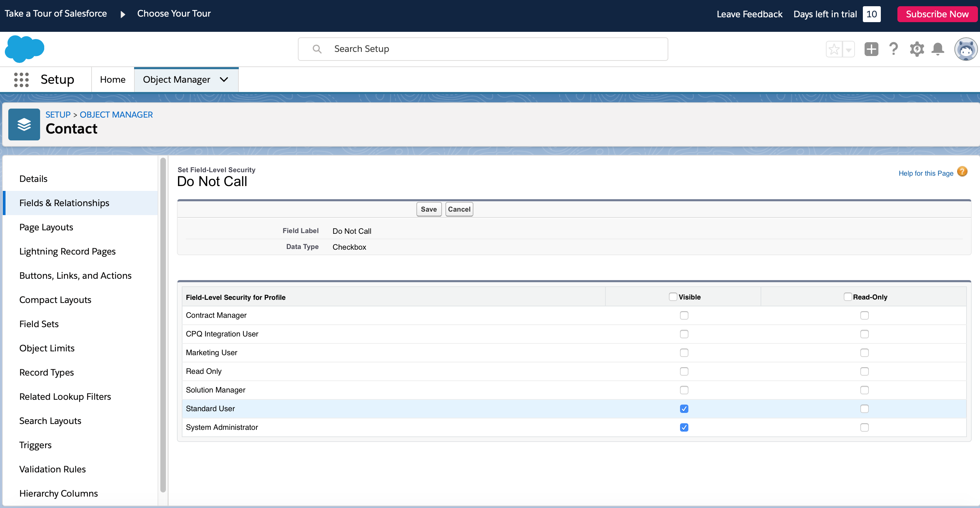Click Choose Your Tour

(174, 14)
